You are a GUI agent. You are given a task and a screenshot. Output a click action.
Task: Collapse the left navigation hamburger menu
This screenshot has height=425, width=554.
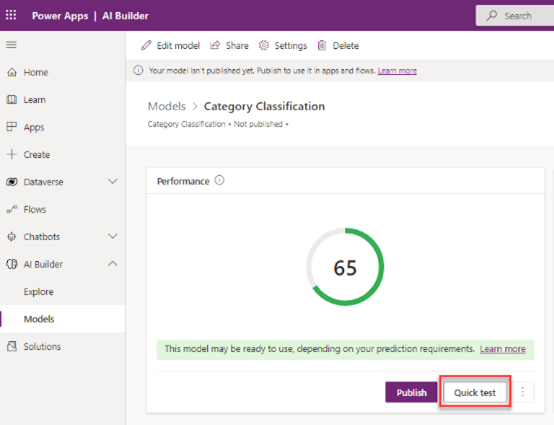(11, 45)
